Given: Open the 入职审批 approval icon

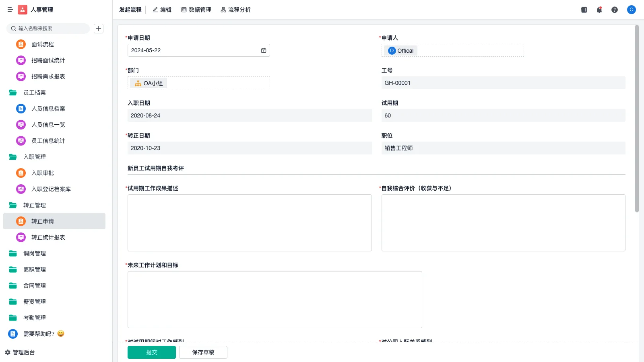Looking at the screenshot, I should (21, 173).
